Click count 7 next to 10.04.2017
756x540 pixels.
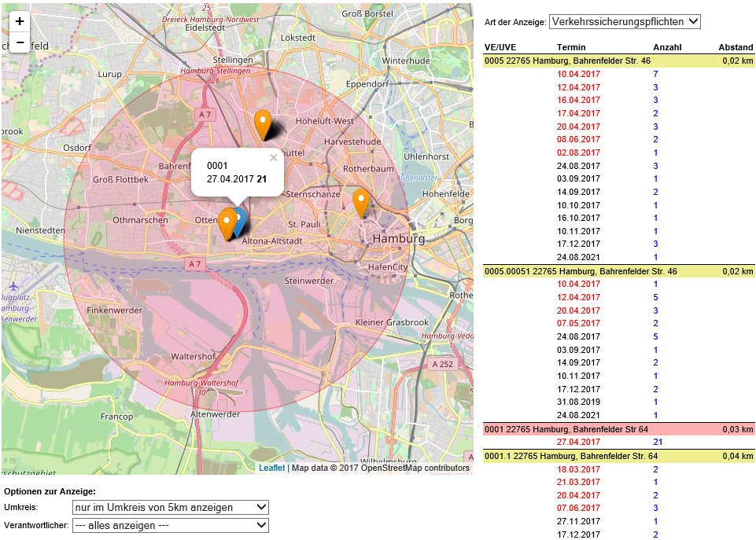coord(656,74)
